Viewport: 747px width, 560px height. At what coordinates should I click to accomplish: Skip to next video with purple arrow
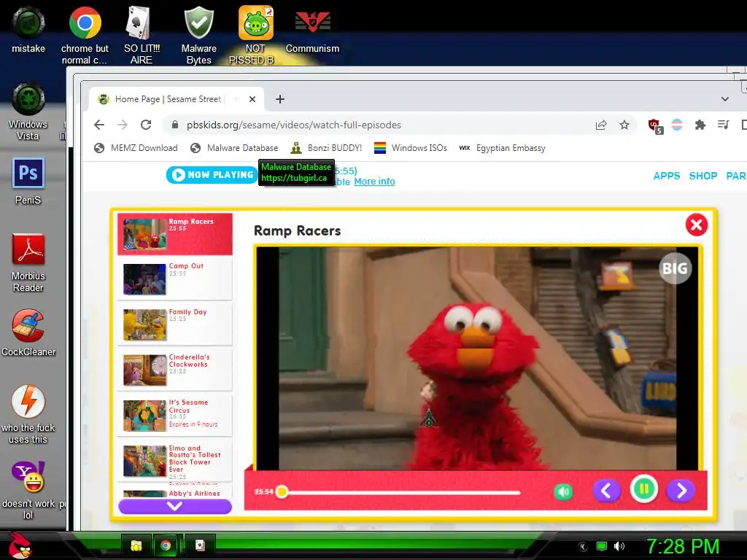pos(681,491)
